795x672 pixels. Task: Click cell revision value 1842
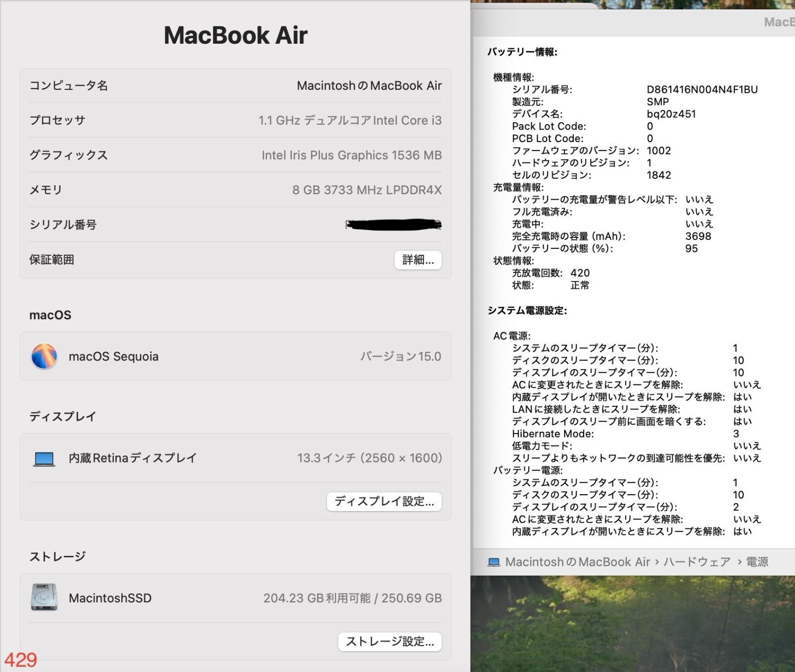pos(659,175)
